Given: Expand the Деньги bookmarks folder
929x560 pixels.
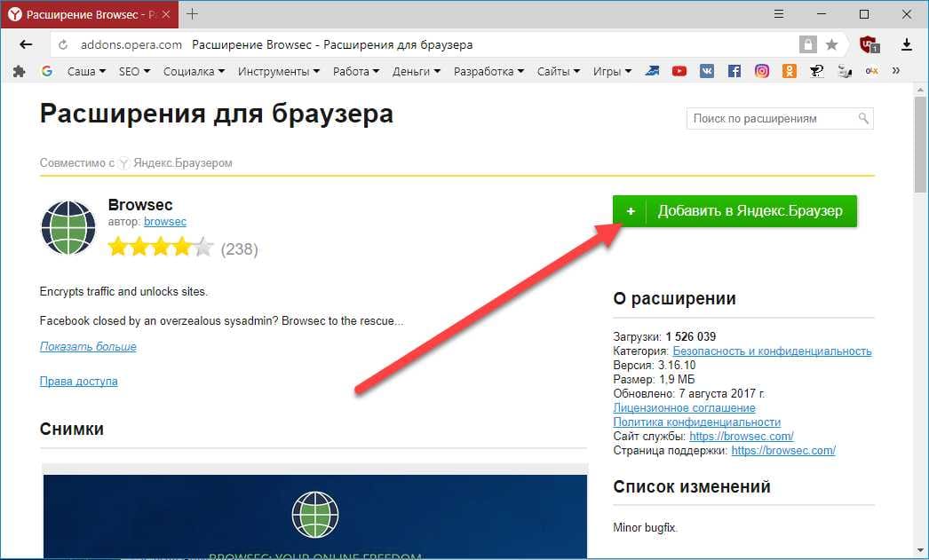Looking at the screenshot, I should (x=416, y=72).
